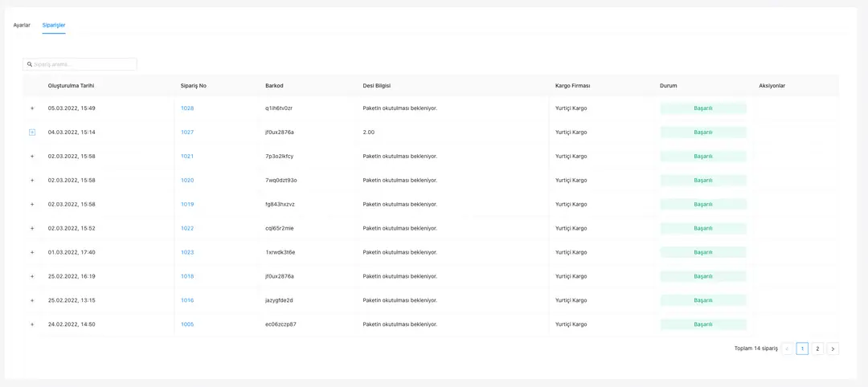Expand the row for order 1005
Image resolution: width=868 pixels, height=387 pixels.
pyautogui.click(x=32, y=325)
